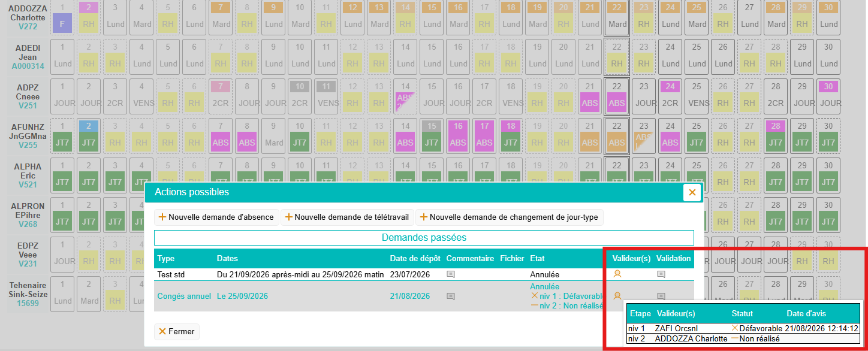868x351 pixels.
Task: Open employee code A000314 for ADEDI Jean
Action: tap(28, 66)
